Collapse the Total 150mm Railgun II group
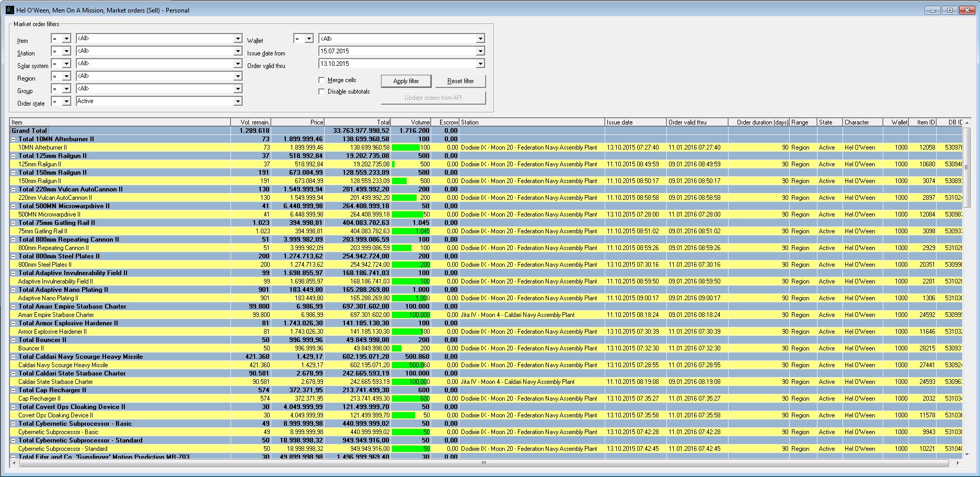 (x=14, y=173)
